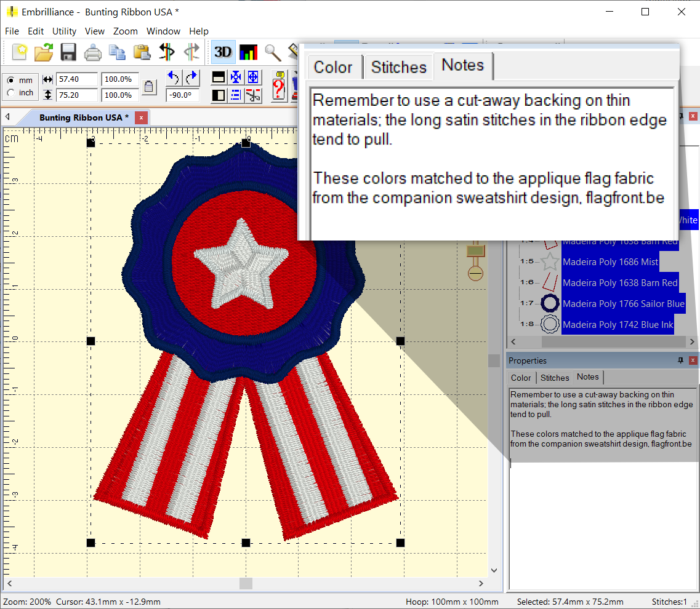The height and width of the screenshot is (609, 700).
Task: Open the Zoom menu
Action: 126,31
